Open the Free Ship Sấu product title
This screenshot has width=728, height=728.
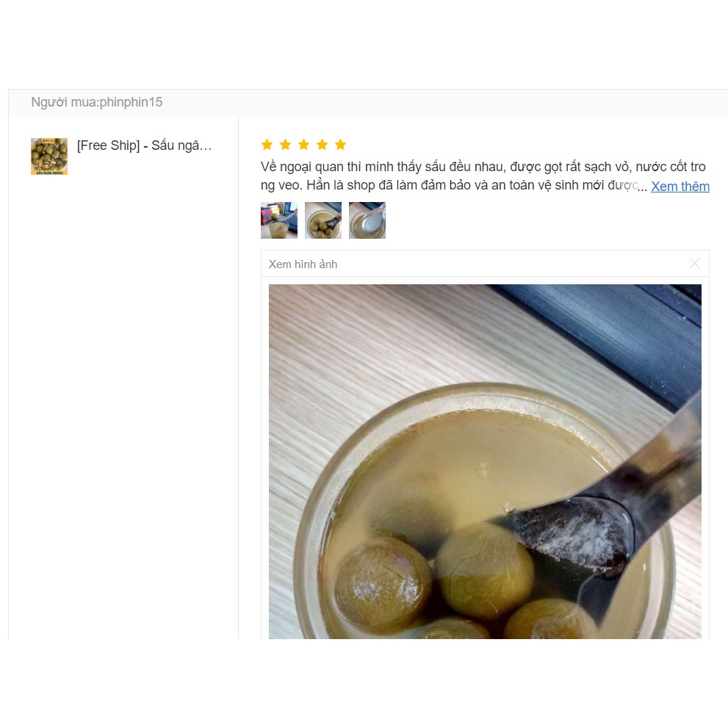pyautogui.click(x=145, y=145)
